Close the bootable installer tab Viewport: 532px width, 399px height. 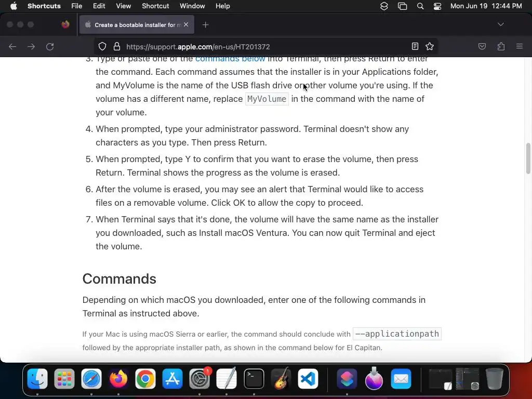(186, 24)
